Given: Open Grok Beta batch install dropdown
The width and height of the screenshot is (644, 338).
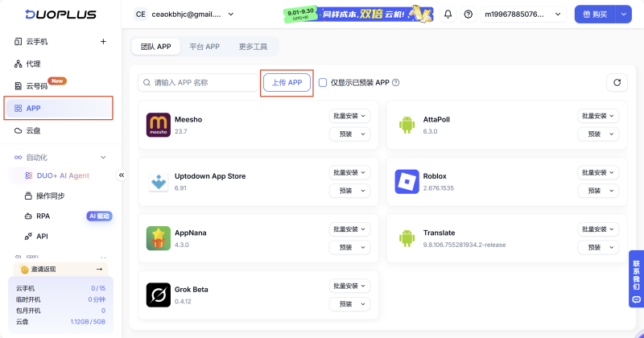Looking at the screenshot, I should pyautogui.click(x=349, y=286).
